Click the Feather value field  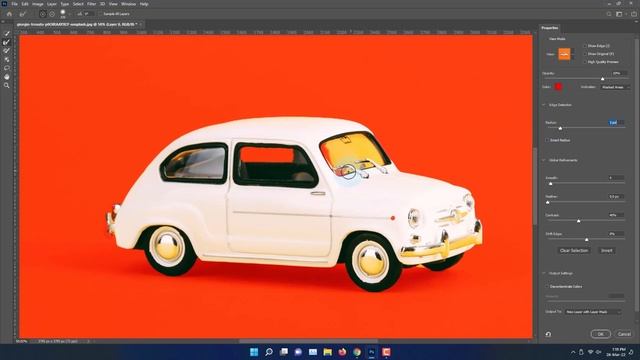tap(616, 197)
